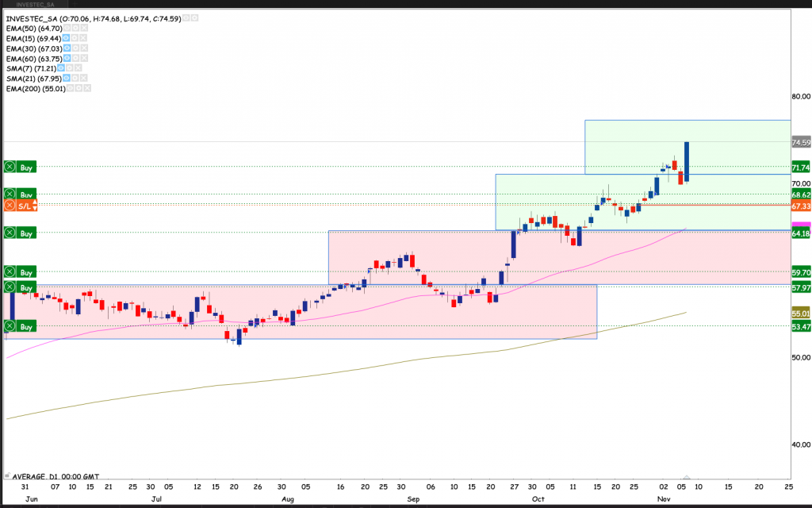The image size is (812, 508).
Task: Open settings gear for EMA(50) indicator
Action: 75,28
